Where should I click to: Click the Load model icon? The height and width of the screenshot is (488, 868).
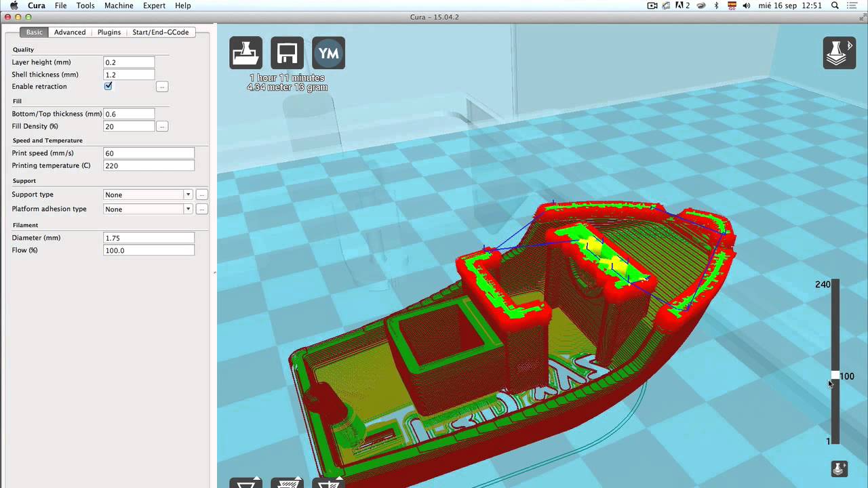pos(245,53)
